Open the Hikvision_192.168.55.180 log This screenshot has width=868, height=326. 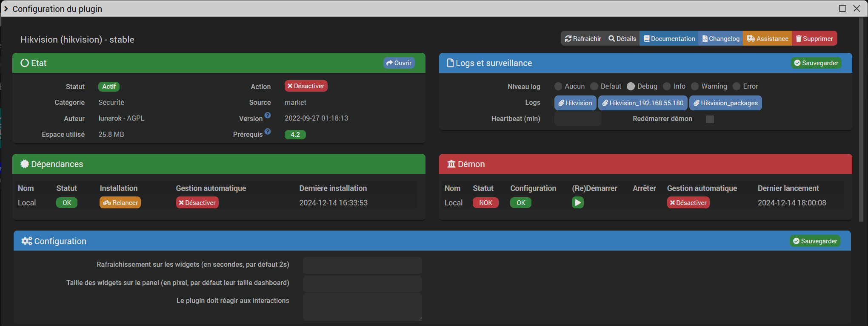642,103
